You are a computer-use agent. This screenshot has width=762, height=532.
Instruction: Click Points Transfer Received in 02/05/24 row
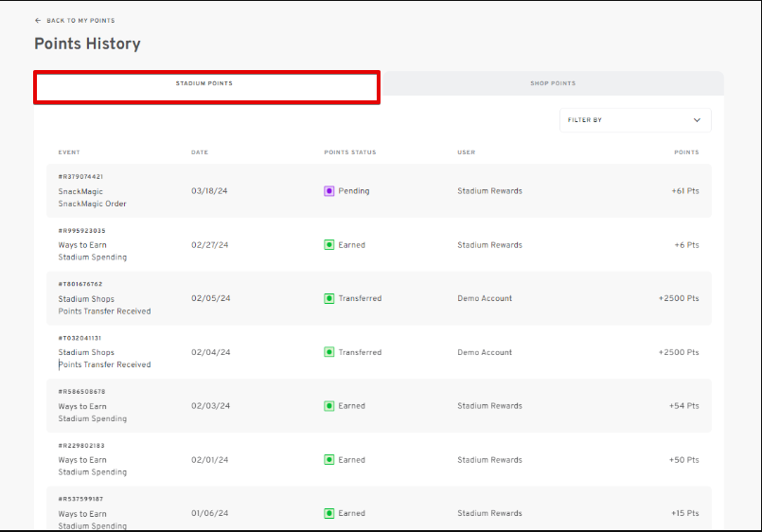(104, 311)
